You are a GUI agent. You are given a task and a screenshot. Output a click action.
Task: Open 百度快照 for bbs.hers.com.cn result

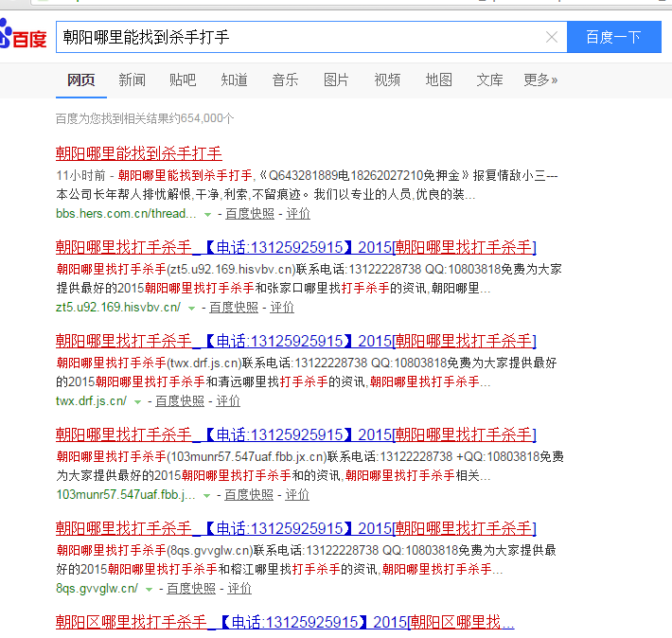(x=250, y=214)
